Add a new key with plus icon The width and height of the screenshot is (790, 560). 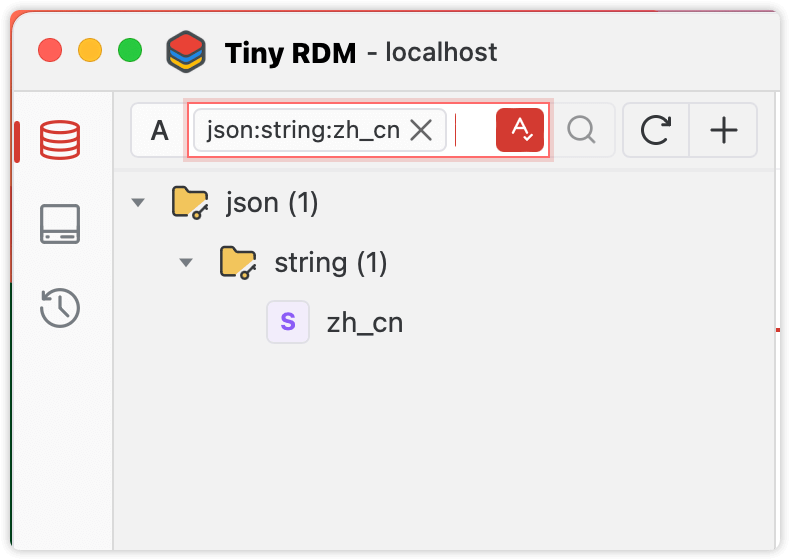(723, 130)
